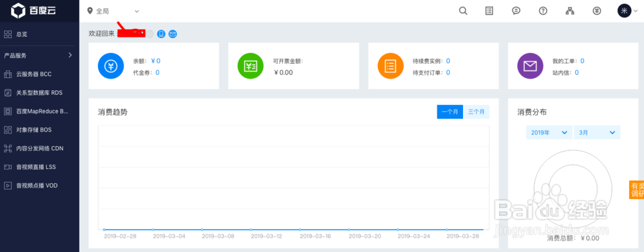
Task: Click the 2019-02-28 chart data point
Action: pos(104,229)
